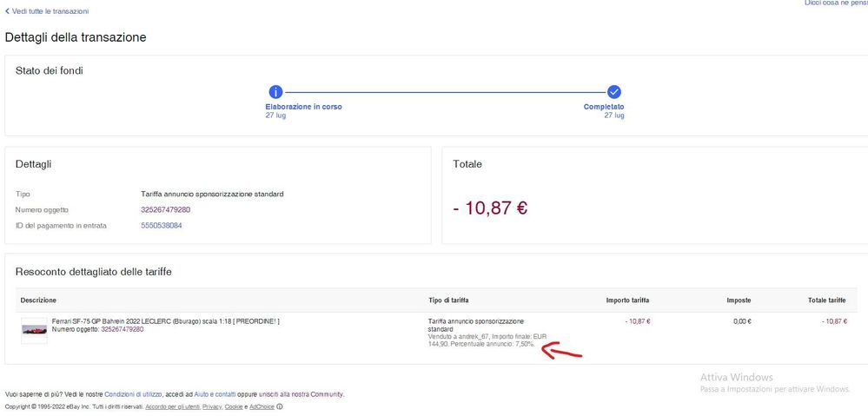Click item number link under Ferrari description

(x=122, y=330)
